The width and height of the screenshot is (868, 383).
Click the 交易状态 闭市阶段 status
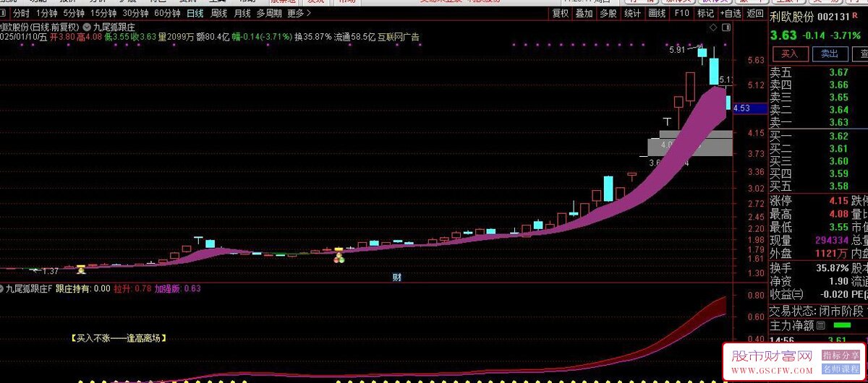tap(817, 311)
